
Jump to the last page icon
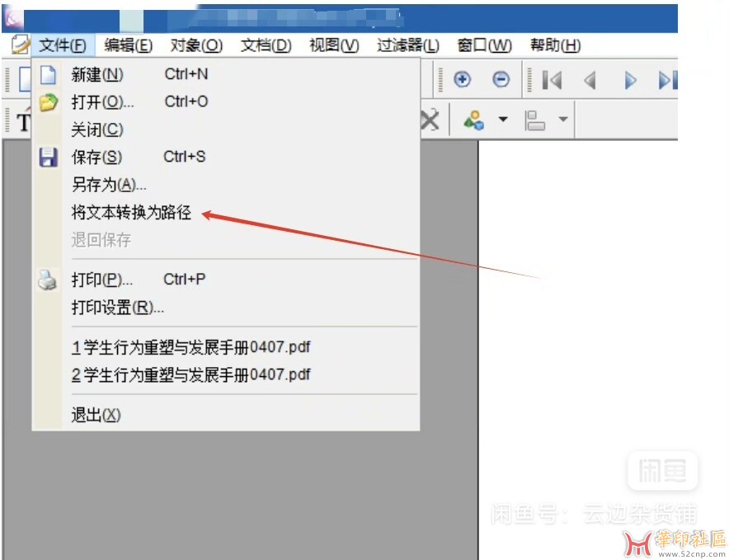[x=666, y=80]
